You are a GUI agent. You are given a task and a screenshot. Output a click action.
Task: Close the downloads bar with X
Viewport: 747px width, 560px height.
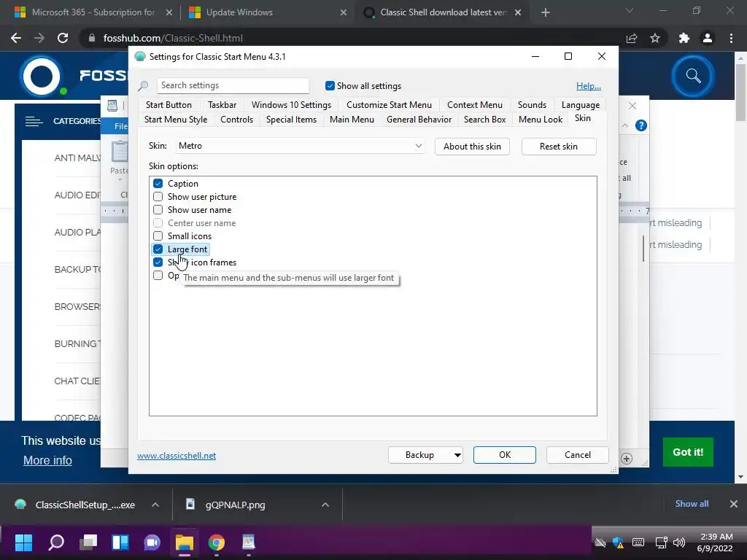tap(734, 504)
